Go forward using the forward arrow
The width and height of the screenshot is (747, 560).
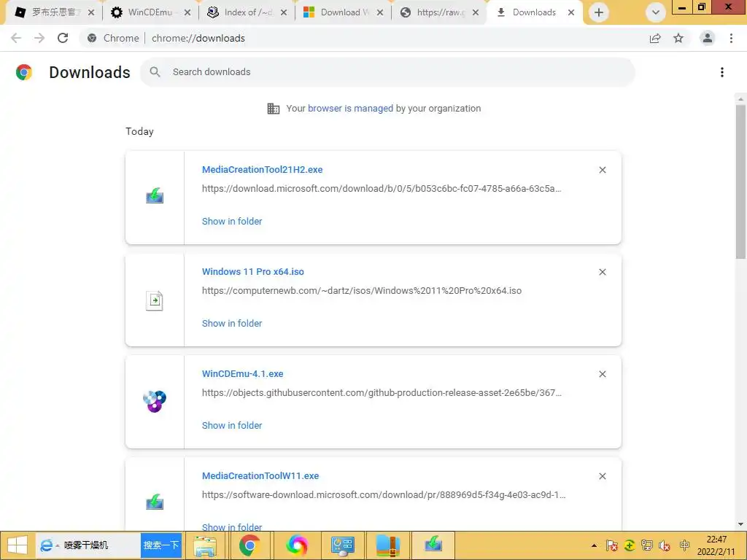39,38
